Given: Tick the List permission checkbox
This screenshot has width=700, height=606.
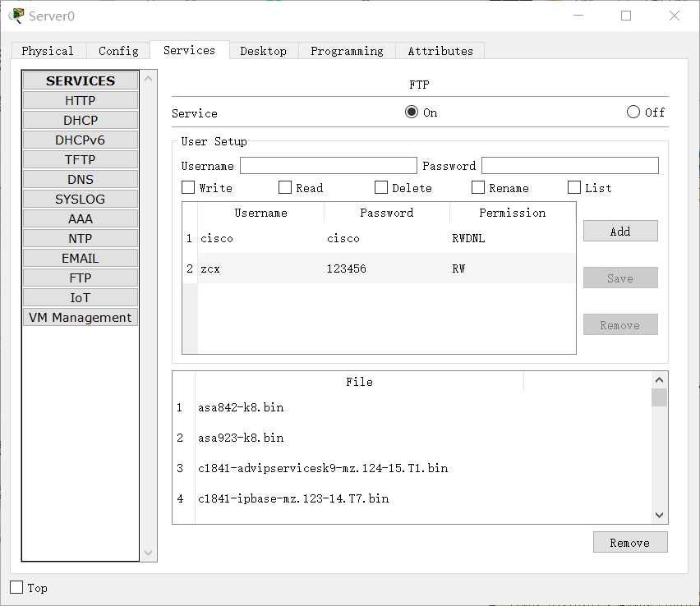Looking at the screenshot, I should pos(574,187).
